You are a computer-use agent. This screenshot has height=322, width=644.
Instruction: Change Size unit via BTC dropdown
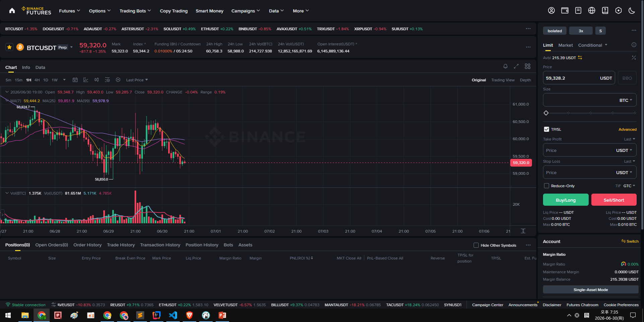[626, 100]
